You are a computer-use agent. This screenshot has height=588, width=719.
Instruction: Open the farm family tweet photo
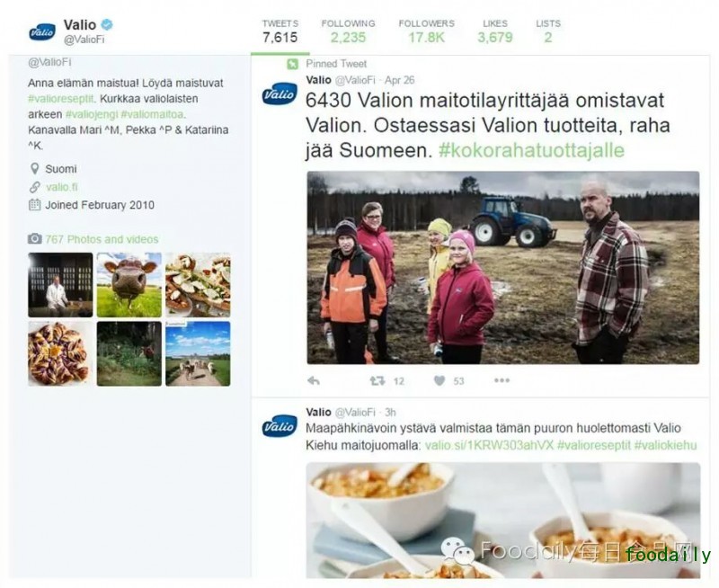point(503,268)
